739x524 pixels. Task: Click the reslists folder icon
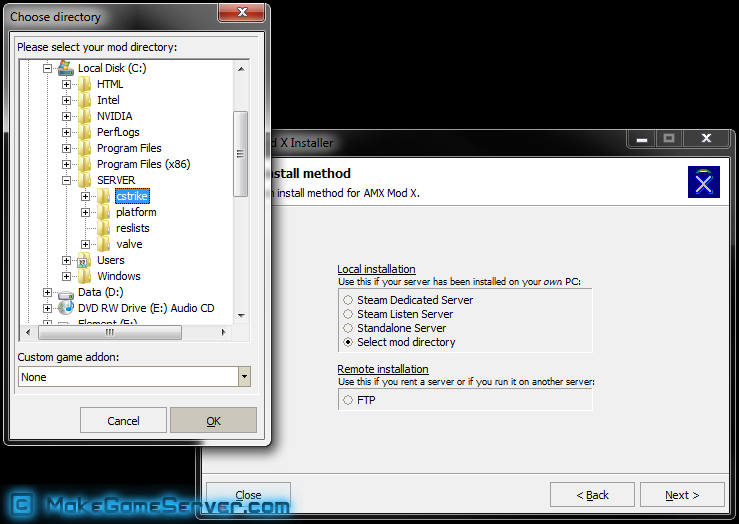tap(104, 228)
